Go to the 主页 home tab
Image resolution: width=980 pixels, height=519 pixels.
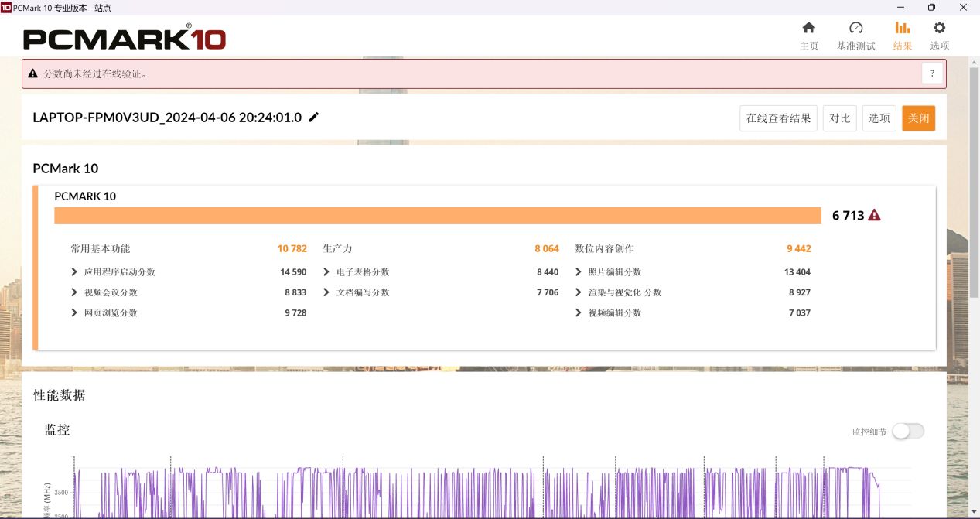coord(808,36)
